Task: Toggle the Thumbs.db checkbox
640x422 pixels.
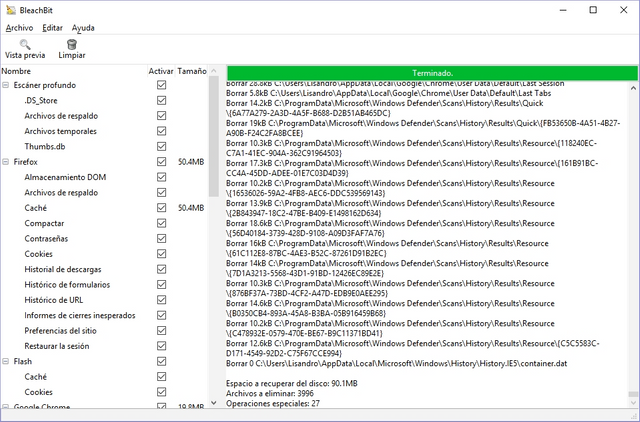Action: (x=162, y=147)
